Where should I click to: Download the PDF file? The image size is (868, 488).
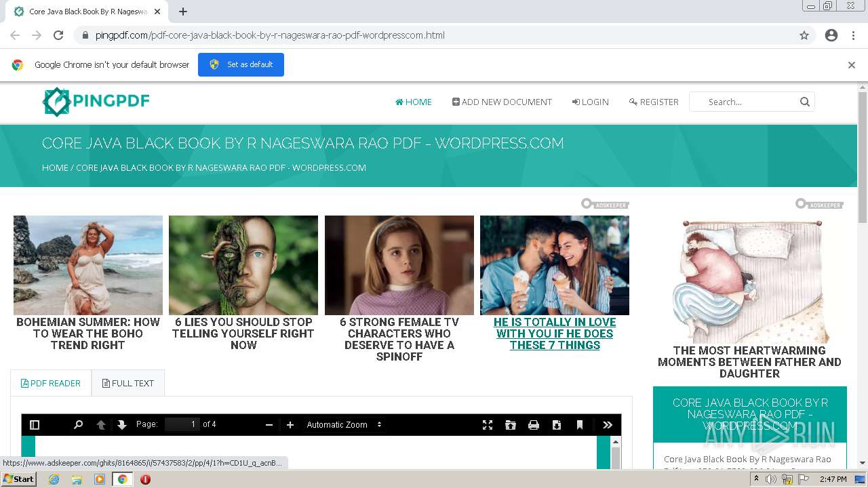point(557,425)
